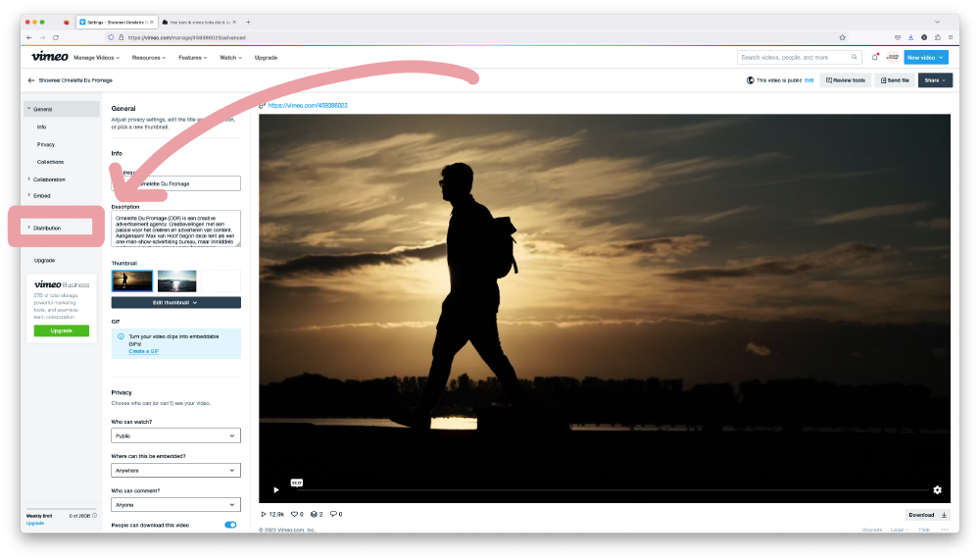This screenshot has height=560, width=980.
Task: Click the Description text area
Action: tap(175, 229)
